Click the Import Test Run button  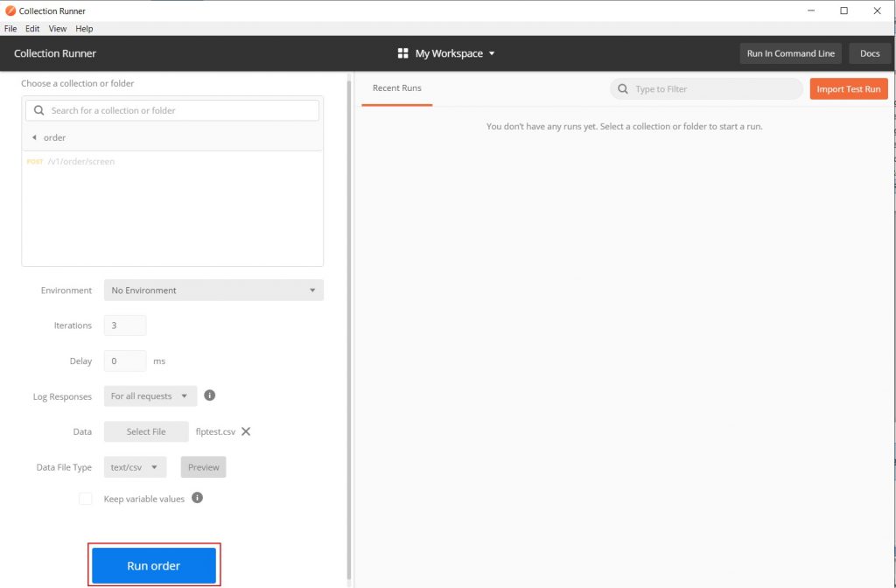tap(848, 89)
